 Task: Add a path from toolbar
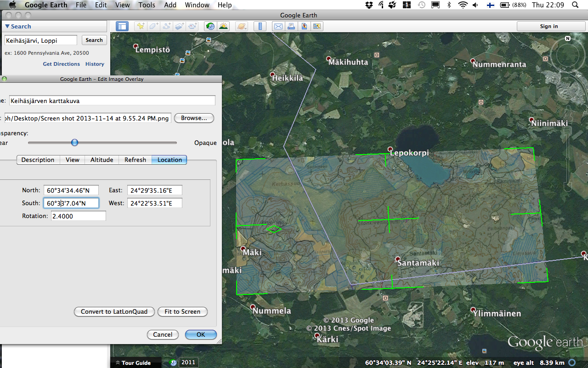[167, 26]
